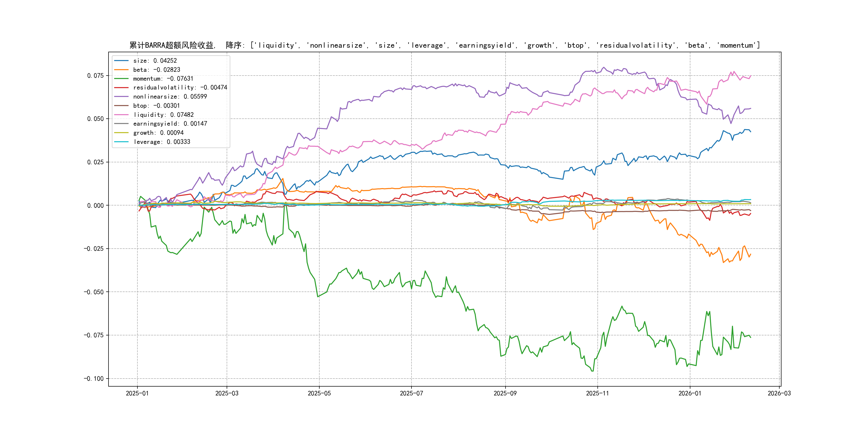Click the 'nonlinearsize: 0.05599' legend entry

click(170, 97)
